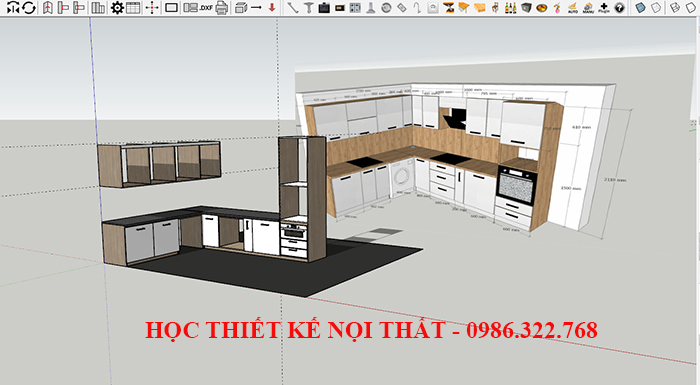
Task: Click the wooden chair icon
Action: (x=495, y=7)
